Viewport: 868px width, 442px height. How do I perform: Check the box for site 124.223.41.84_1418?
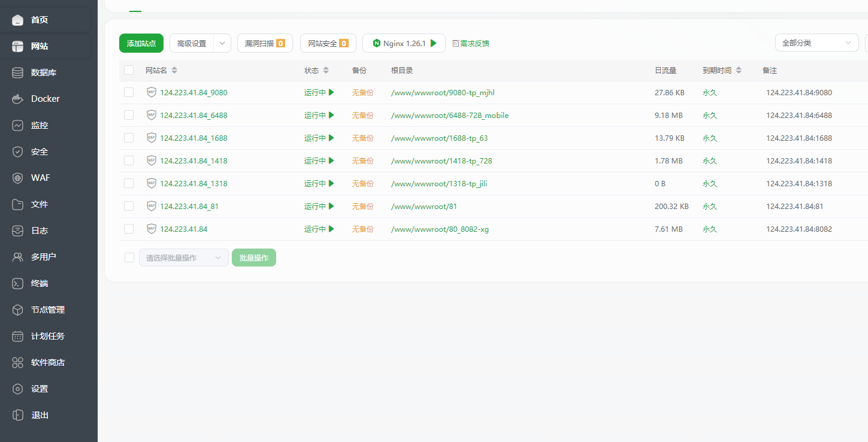point(129,161)
